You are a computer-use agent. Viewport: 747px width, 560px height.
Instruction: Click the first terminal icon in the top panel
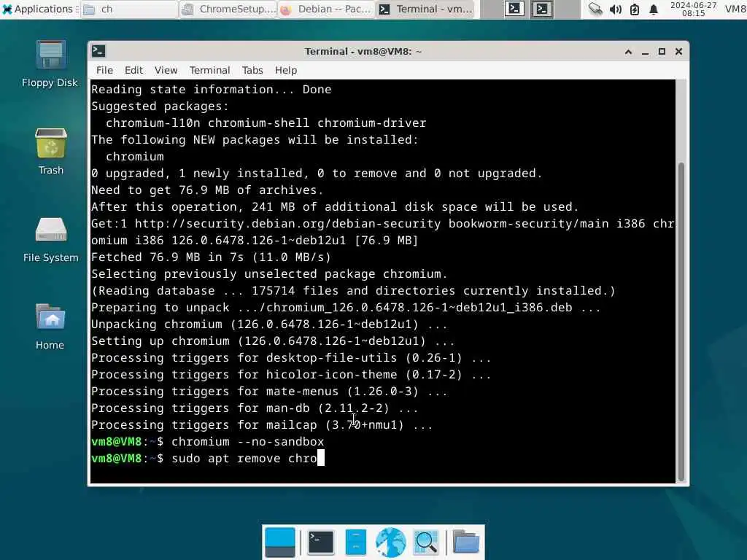click(514, 9)
